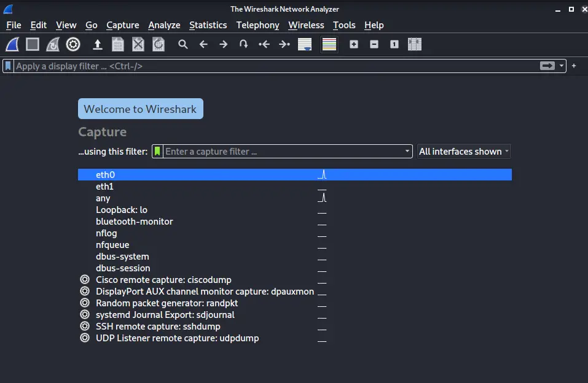Click Wireshark fin icon in title bar
This screenshot has height=383, width=588.
pos(8,9)
